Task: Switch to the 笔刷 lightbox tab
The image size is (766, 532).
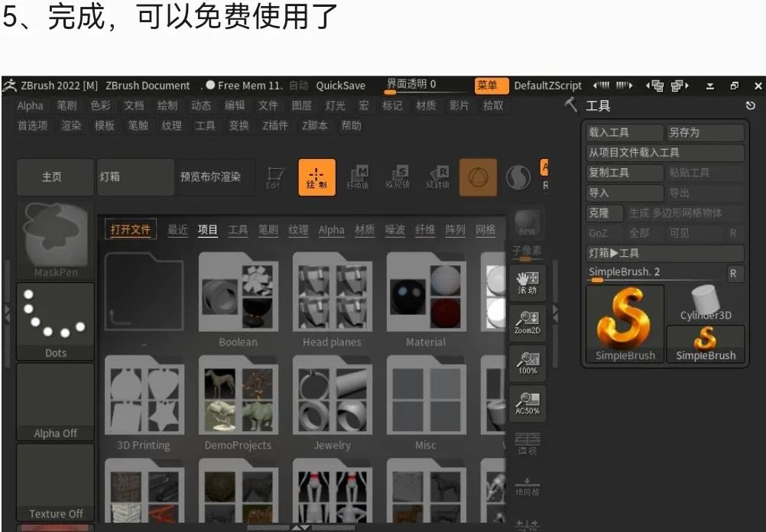Action: tap(268, 229)
